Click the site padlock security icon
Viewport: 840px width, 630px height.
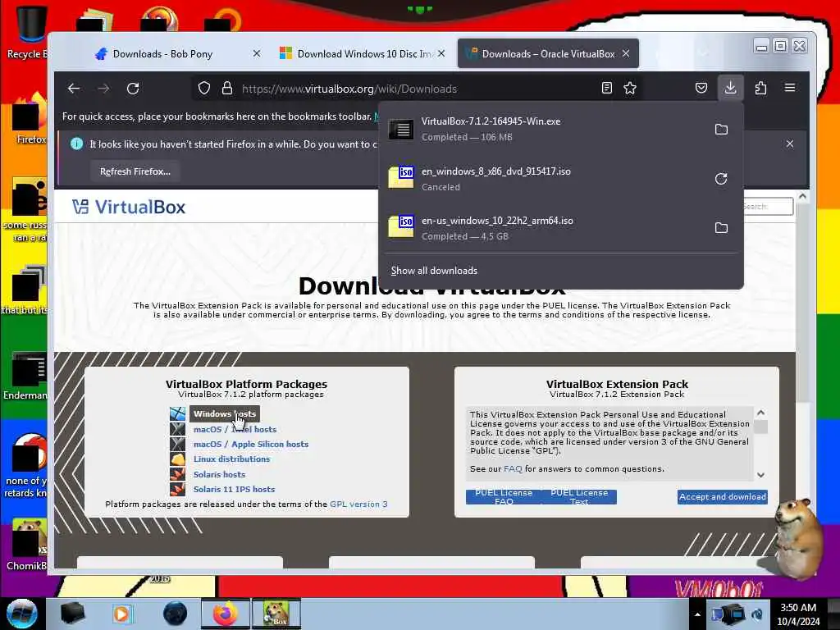pyautogui.click(x=227, y=89)
